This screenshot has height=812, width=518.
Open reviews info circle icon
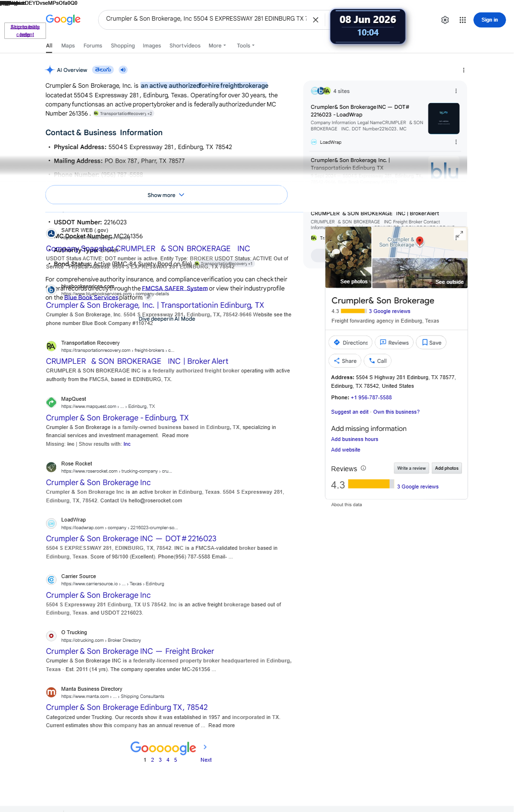tap(363, 468)
